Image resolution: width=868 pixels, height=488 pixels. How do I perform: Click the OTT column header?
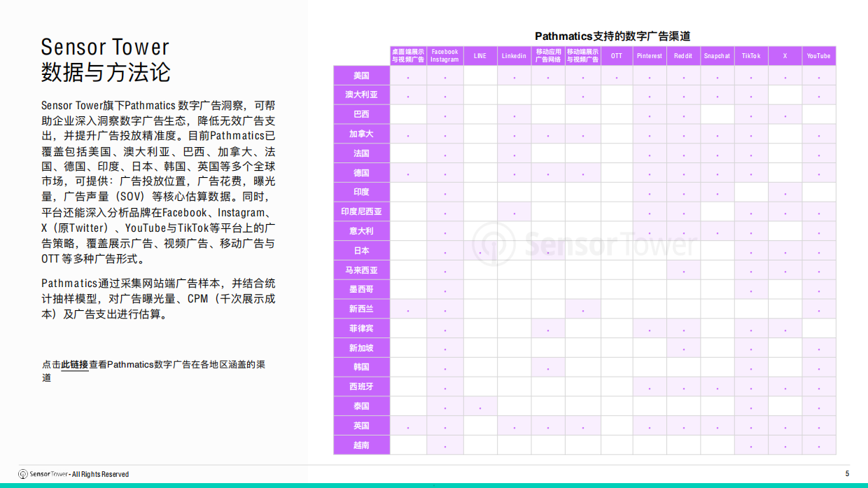(617, 56)
